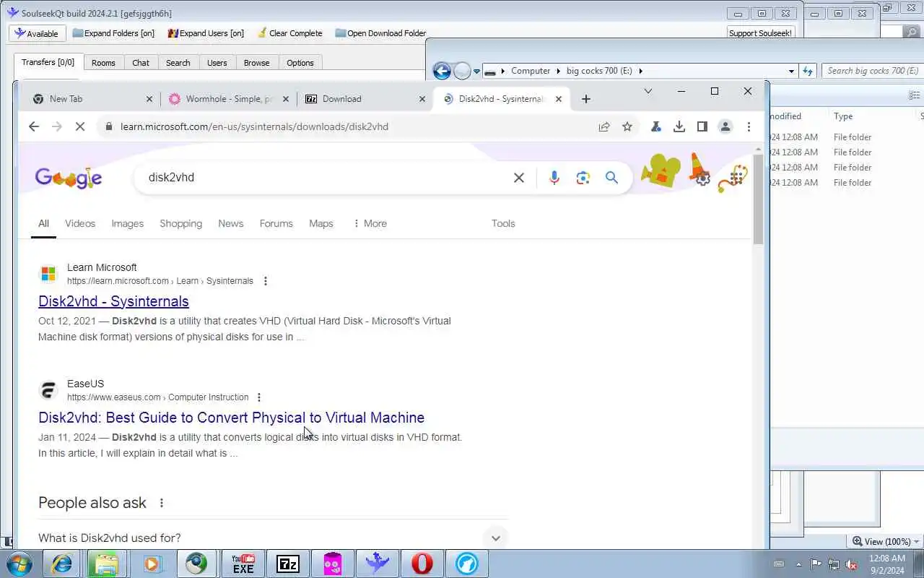This screenshot has height=578, width=924.
Task: Open Chrome tab search chevron
Action: pos(648,91)
